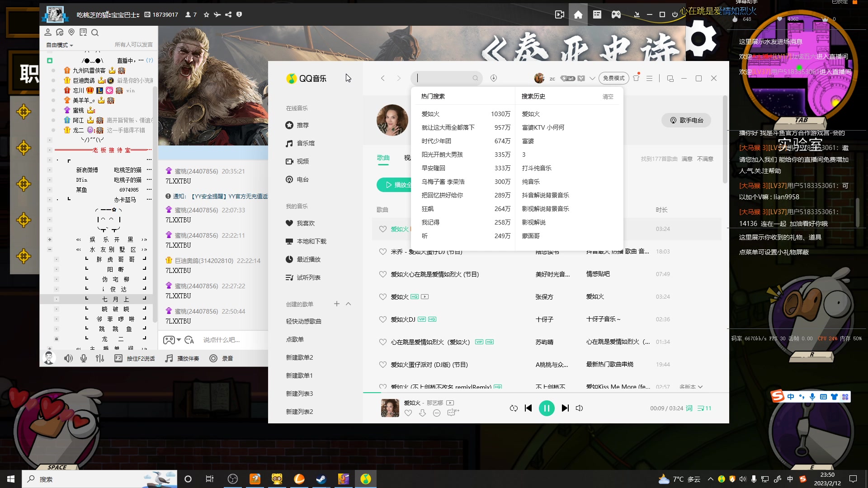Collapse the 创建的歌单 section
Screen dimensions: 868x488
coord(348,304)
